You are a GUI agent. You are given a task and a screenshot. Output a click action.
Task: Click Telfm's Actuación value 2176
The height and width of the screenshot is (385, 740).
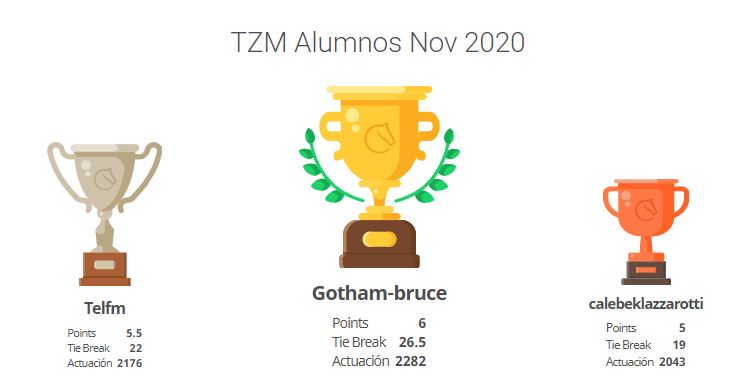pos(129,363)
